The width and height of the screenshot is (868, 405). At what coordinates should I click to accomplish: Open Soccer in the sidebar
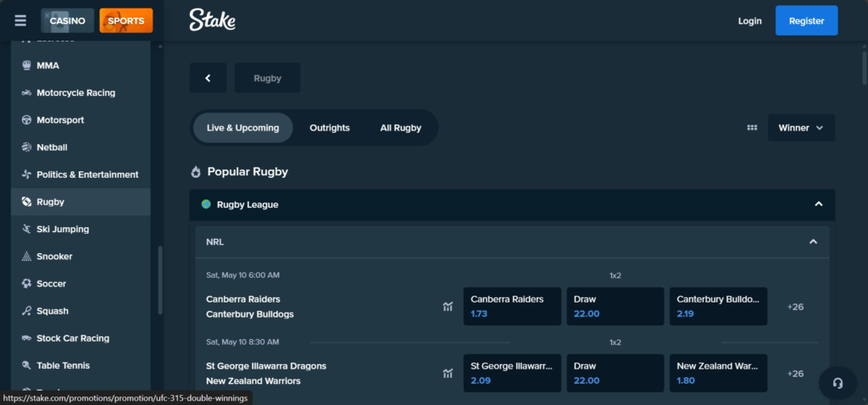(81, 283)
